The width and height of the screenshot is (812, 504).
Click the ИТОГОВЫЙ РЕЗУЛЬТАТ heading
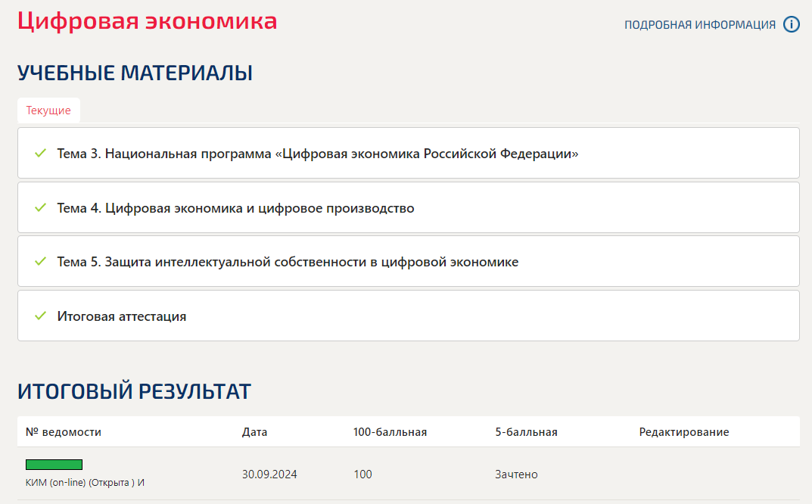point(134,391)
